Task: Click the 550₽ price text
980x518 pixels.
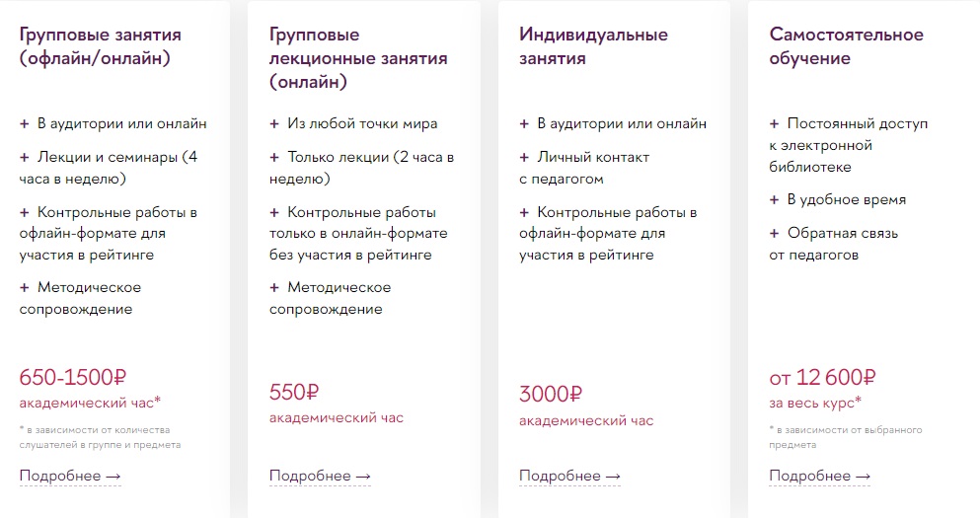Action: click(294, 392)
